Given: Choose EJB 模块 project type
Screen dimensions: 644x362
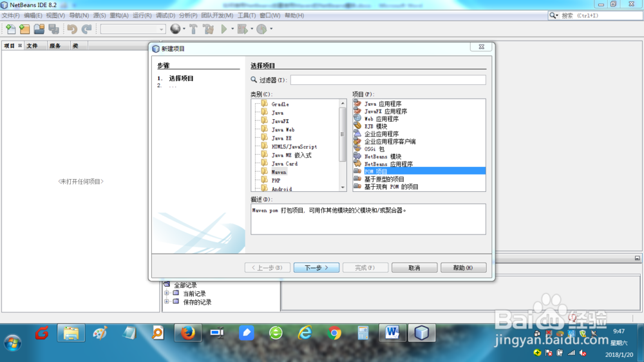Looking at the screenshot, I should pos(375,126).
